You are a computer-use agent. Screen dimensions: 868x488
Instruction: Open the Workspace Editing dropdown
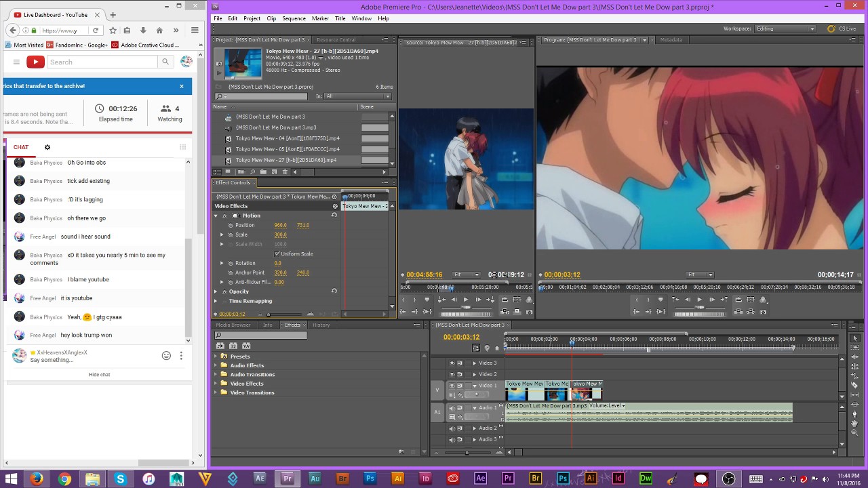point(785,29)
